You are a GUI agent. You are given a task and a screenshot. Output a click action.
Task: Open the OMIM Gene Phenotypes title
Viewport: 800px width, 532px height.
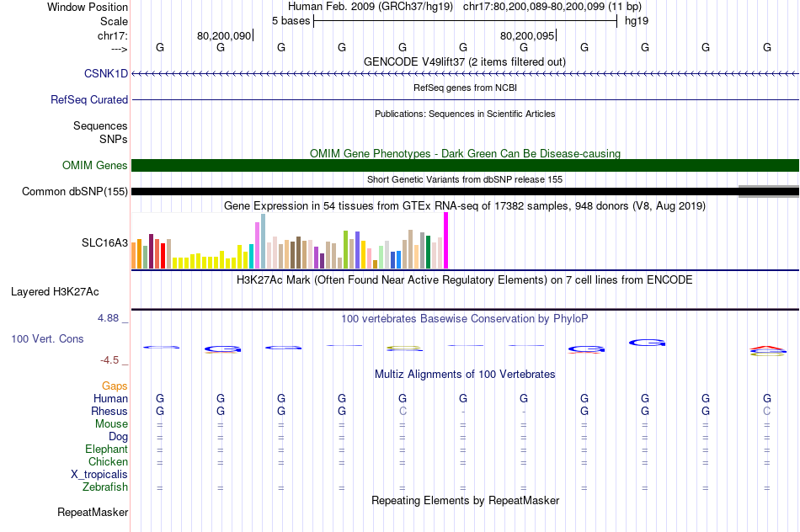pyautogui.click(x=466, y=153)
